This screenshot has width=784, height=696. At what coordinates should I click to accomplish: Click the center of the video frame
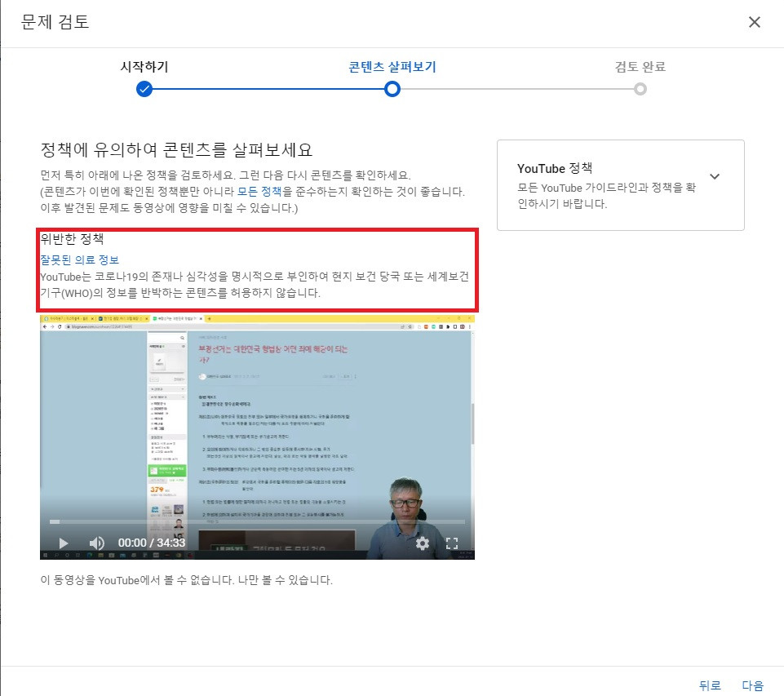coord(257,437)
